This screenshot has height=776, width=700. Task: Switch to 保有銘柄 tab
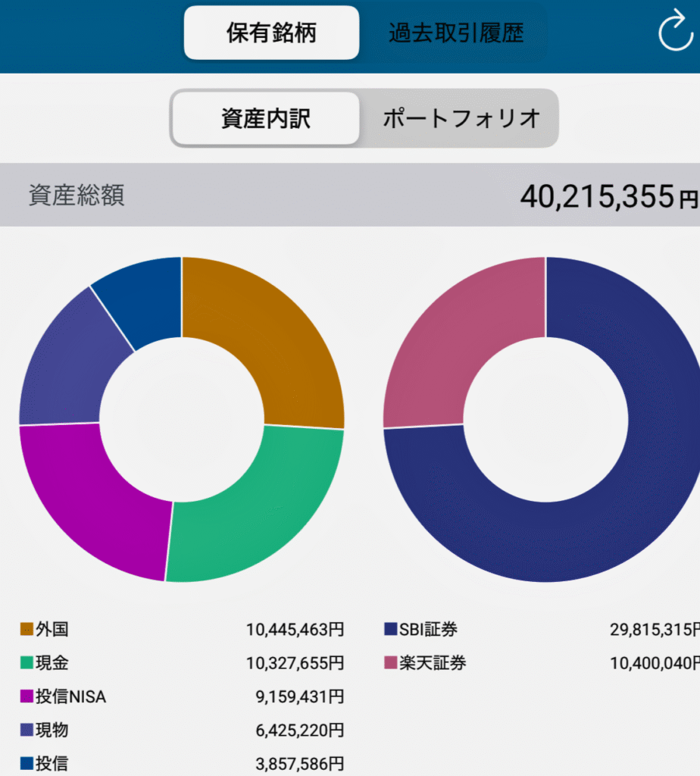tap(271, 33)
